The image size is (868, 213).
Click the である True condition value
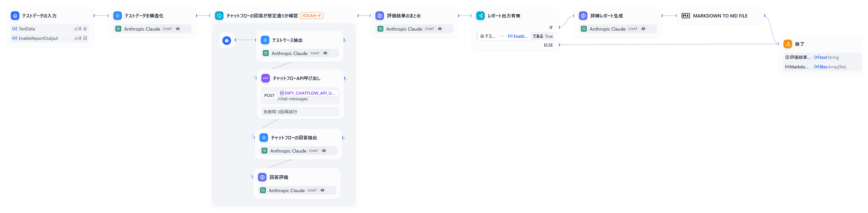coord(543,36)
